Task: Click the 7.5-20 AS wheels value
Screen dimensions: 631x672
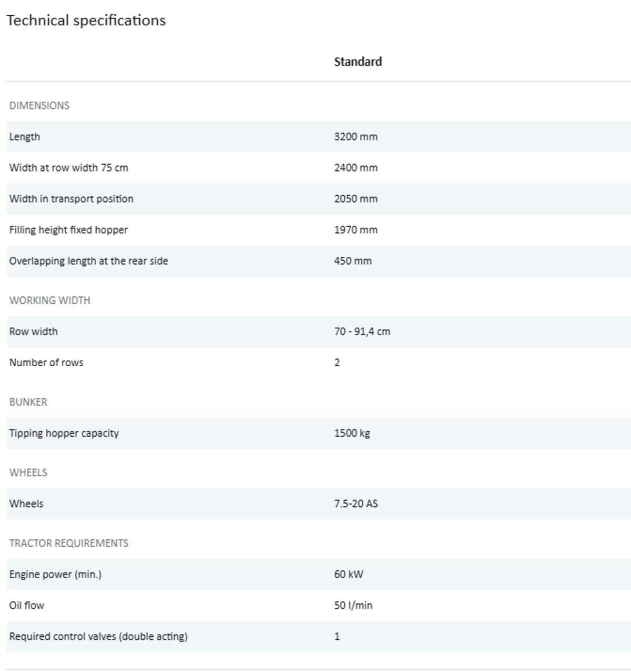Action: (355, 504)
